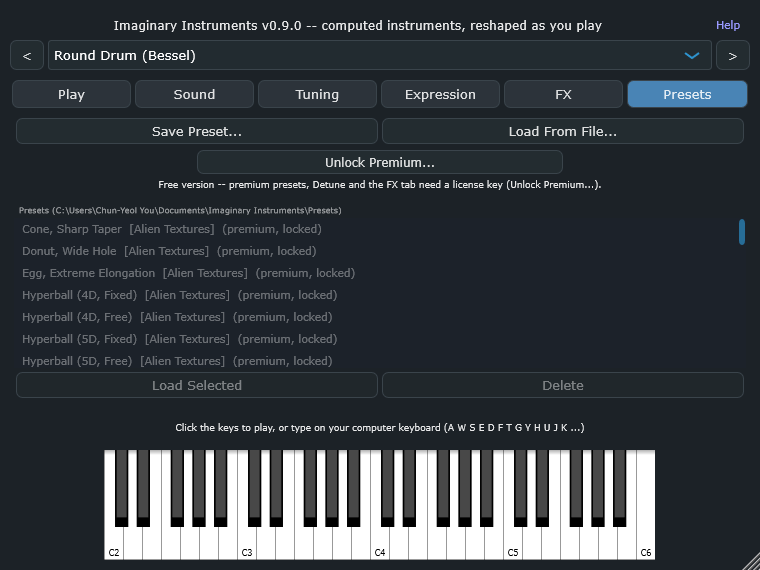Screen dimensions: 760x570
Task: Play the C#4 black key right of C4
Action: click(x=388, y=487)
